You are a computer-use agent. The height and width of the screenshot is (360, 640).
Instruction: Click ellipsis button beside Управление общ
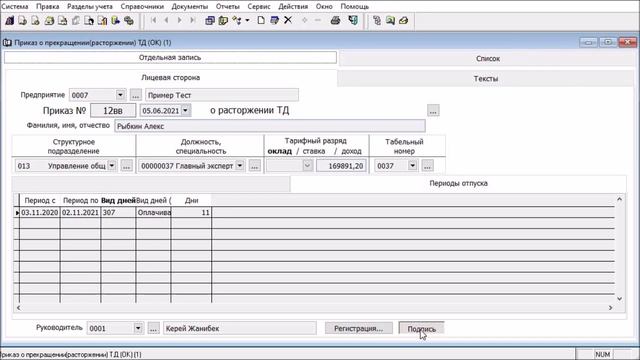point(127,166)
